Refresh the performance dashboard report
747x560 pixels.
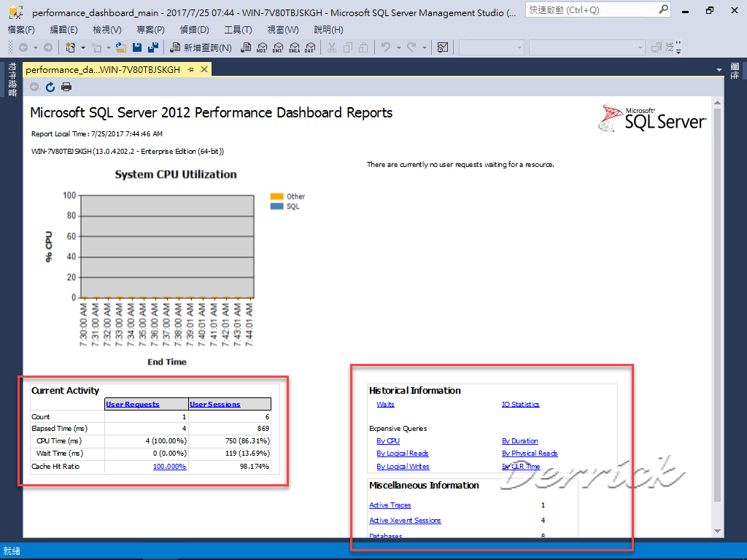[x=50, y=86]
